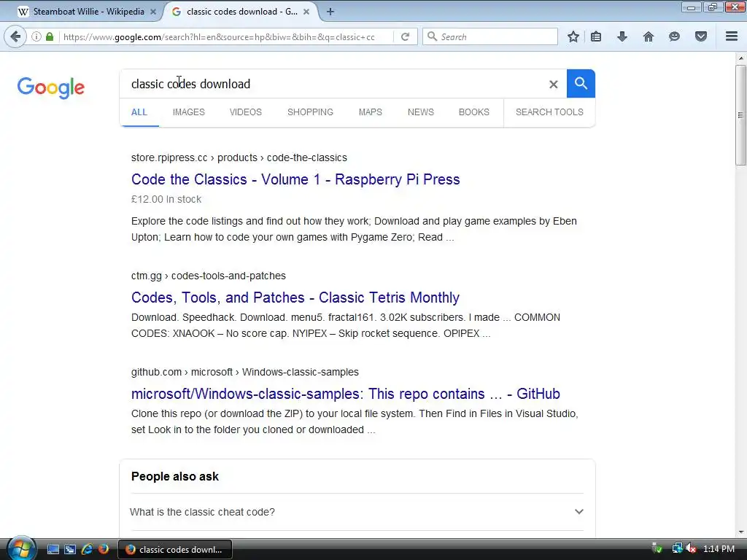This screenshot has width=747, height=560.
Task: Click Show Desktop icon in taskbar
Action: [x=53, y=550]
